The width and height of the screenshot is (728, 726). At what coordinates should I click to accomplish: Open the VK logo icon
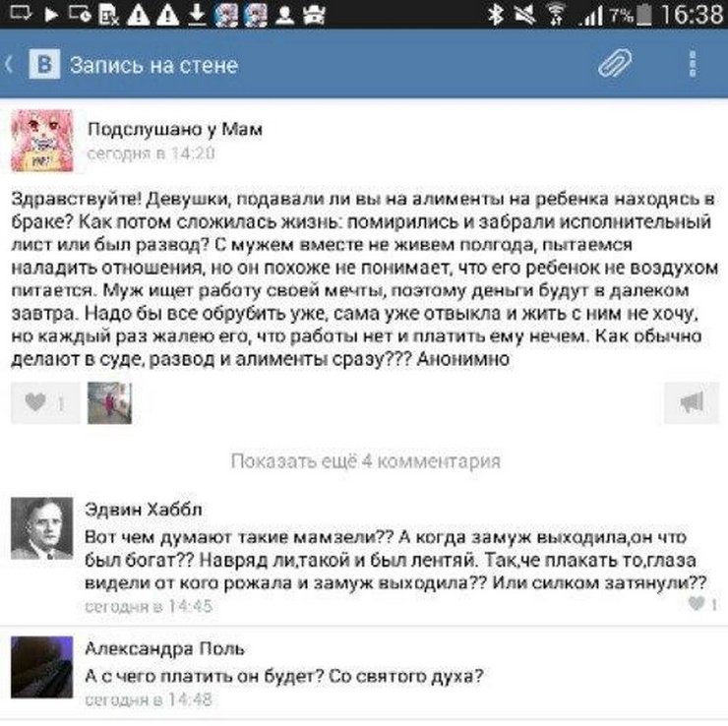(x=44, y=64)
